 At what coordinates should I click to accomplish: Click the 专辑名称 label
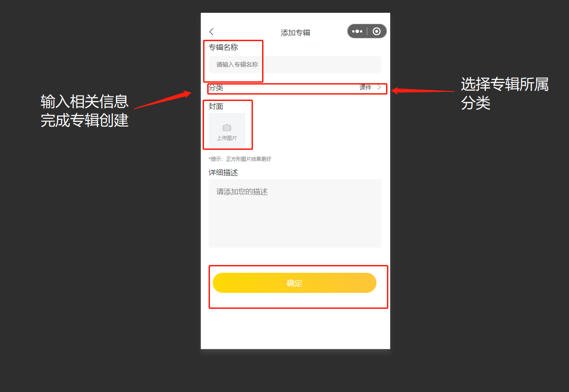click(223, 47)
